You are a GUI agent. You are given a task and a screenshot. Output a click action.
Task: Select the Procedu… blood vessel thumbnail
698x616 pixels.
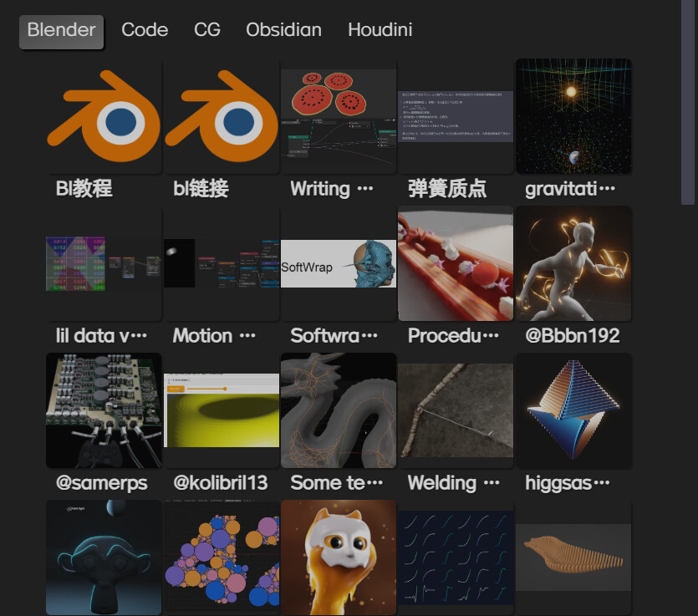pos(456,263)
